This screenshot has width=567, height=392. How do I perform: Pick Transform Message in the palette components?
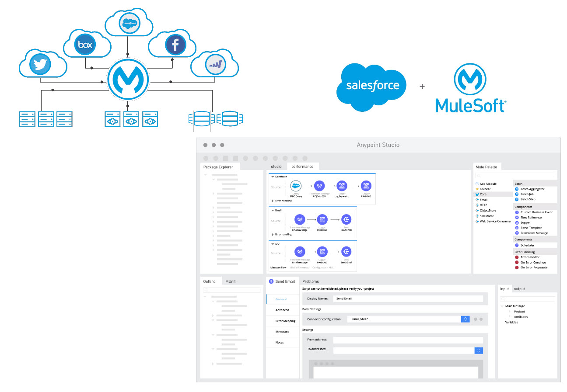[532, 233]
